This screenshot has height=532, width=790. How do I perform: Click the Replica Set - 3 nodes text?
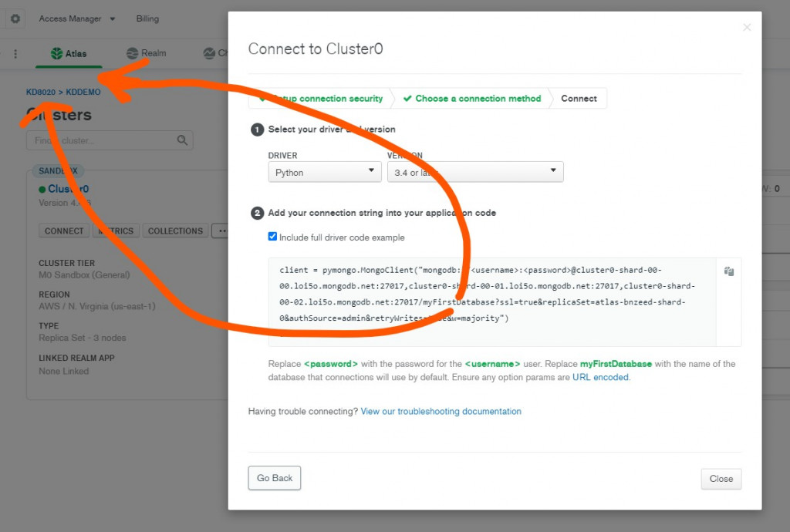pyautogui.click(x=82, y=338)
